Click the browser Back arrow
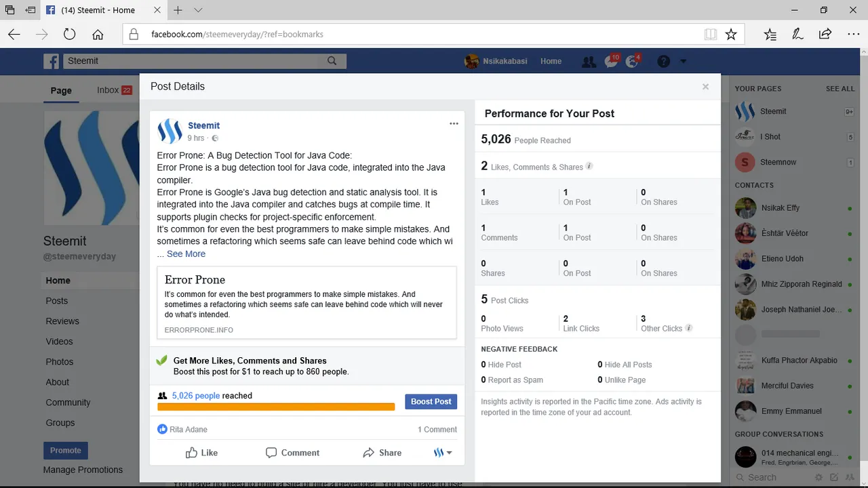Screen dimensions: 868x488 pyautogui.click(x=14, y=35)
